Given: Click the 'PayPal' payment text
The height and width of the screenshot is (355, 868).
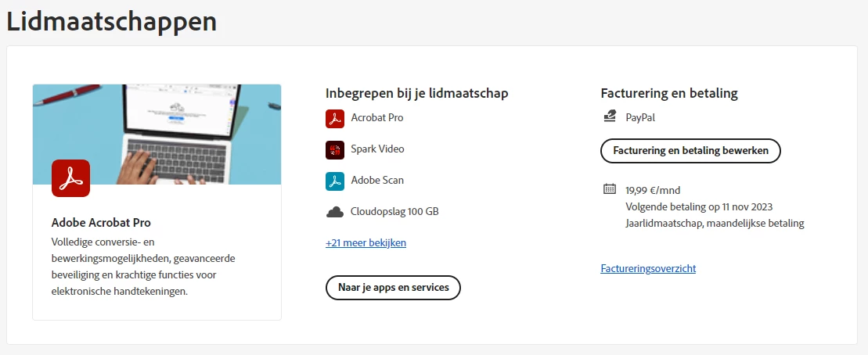Looking at the screenshot, I should (640, 117).
